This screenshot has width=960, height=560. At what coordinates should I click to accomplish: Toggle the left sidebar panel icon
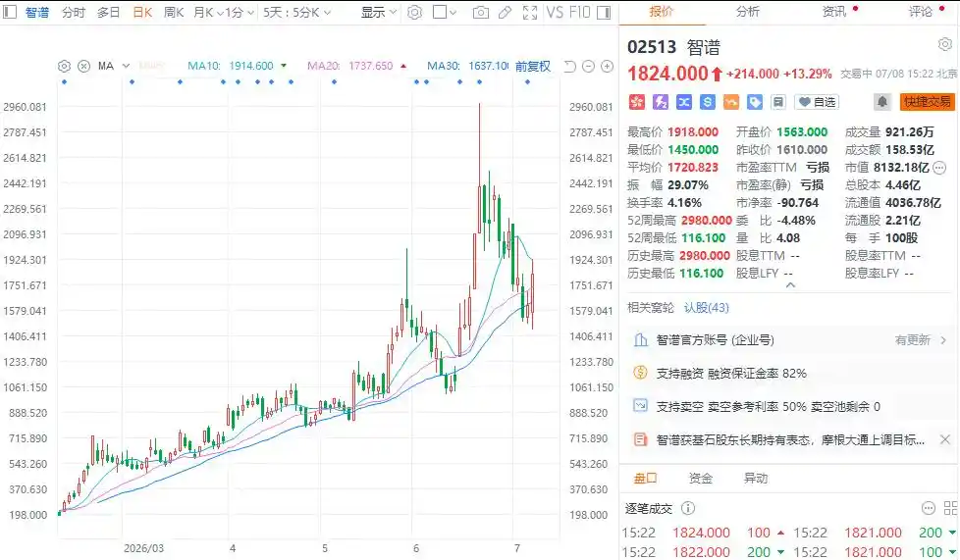10,12
